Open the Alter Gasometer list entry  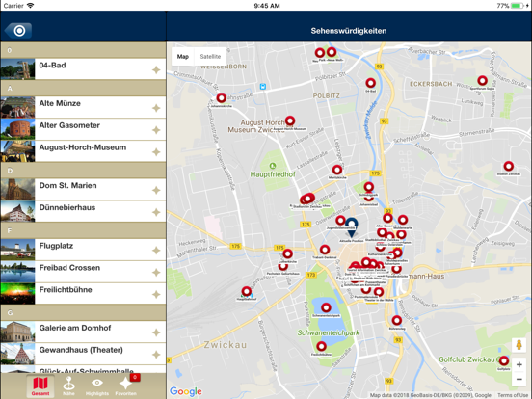(83, 129)
